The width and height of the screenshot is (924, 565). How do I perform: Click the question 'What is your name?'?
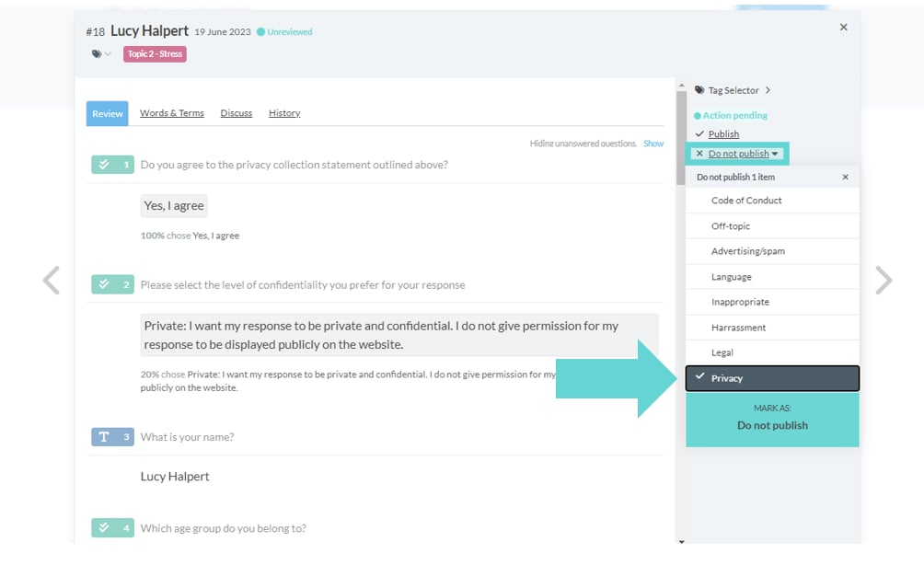(187, 436)
